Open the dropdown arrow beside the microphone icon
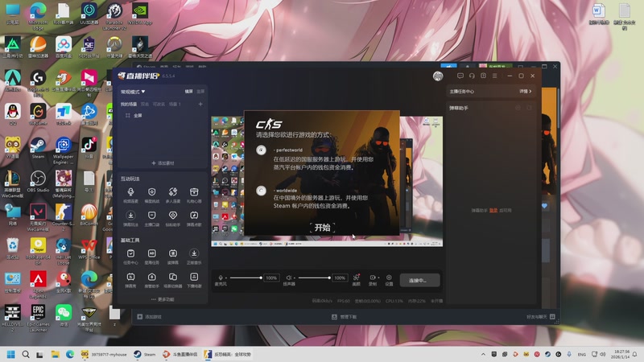The height and width of the screenshot is (362, 644). point(226,278)
